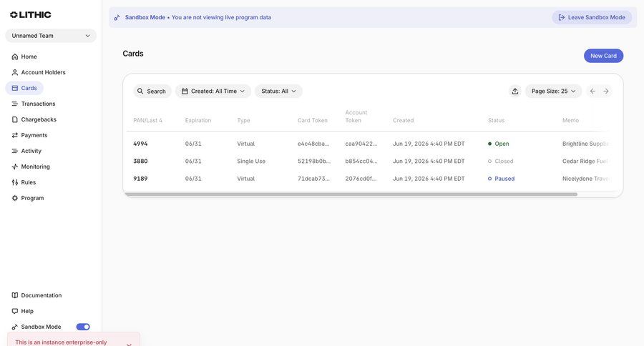Create a New Card

[x=603, y=56]
